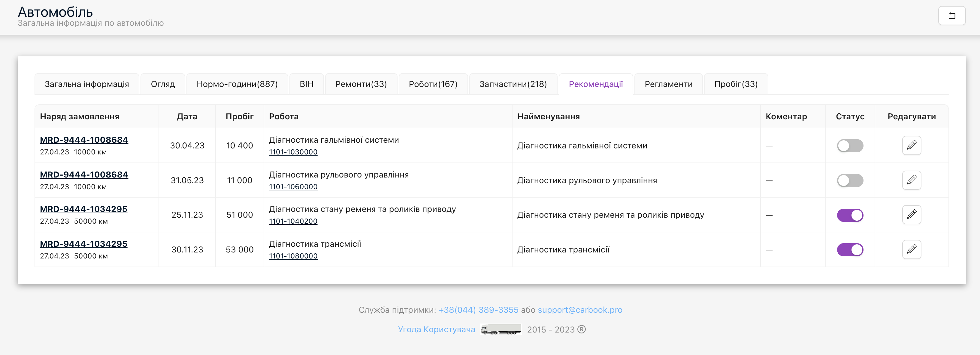Open order MRD-9444-1034295 dated 30.11.23

(84, 244)
